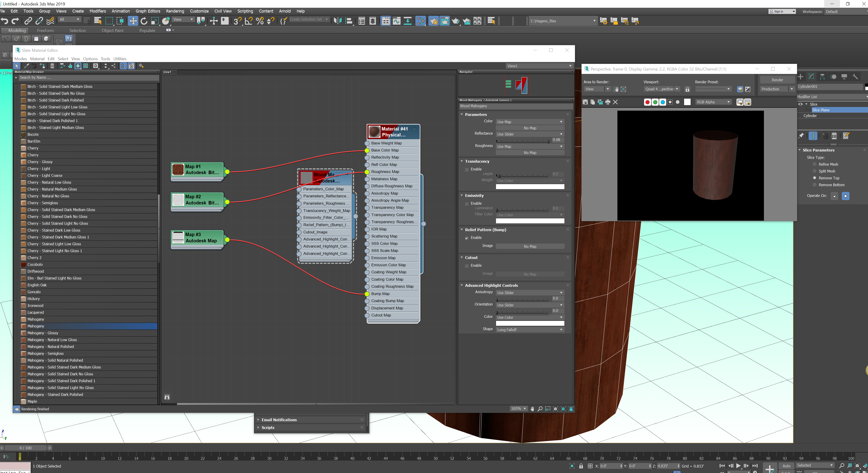Open Render Setup from the main toolbar

point(434,21)
